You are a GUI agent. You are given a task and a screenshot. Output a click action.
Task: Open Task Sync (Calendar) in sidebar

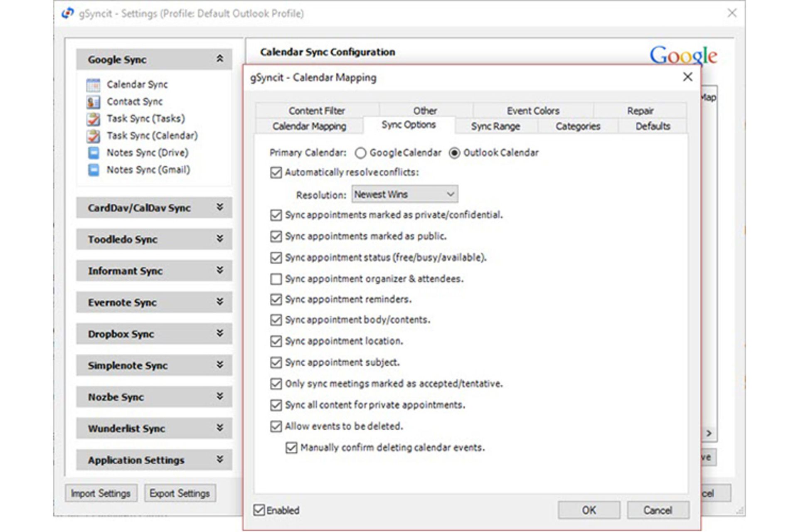click(152, 136)
